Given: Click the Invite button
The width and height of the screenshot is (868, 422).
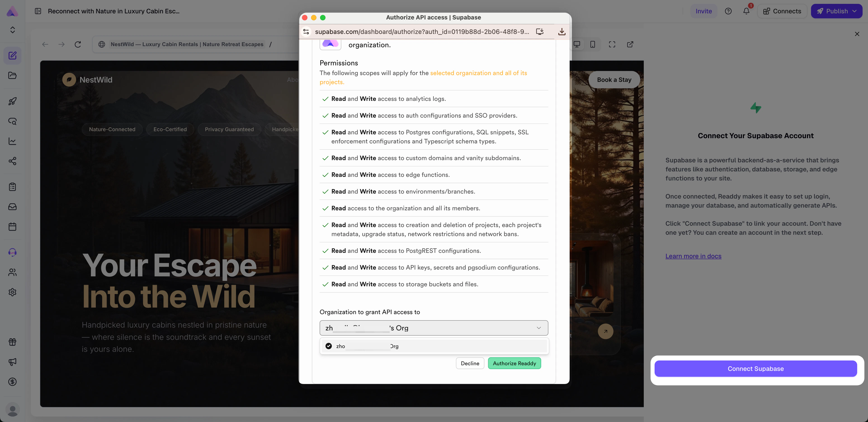Looking at the screenshot, I should click(x=704, y=11).
